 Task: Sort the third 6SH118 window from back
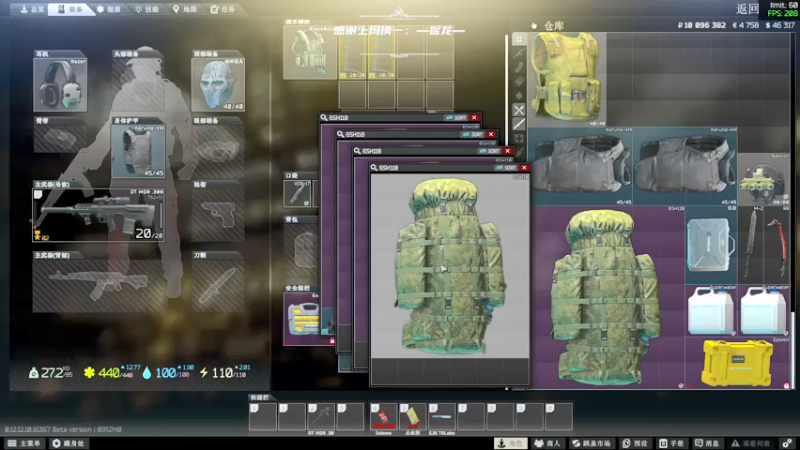pyautogui.click(x=490, y=151)
